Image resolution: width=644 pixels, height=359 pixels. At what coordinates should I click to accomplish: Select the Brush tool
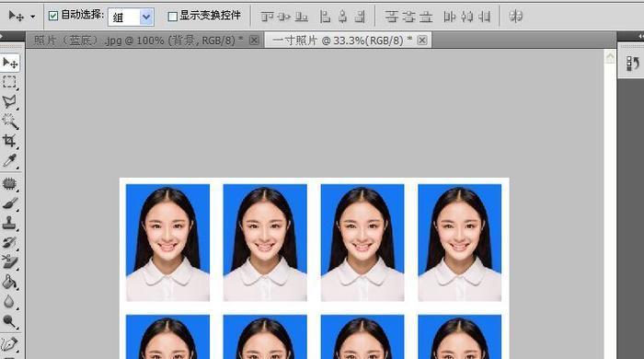[9, 203]
